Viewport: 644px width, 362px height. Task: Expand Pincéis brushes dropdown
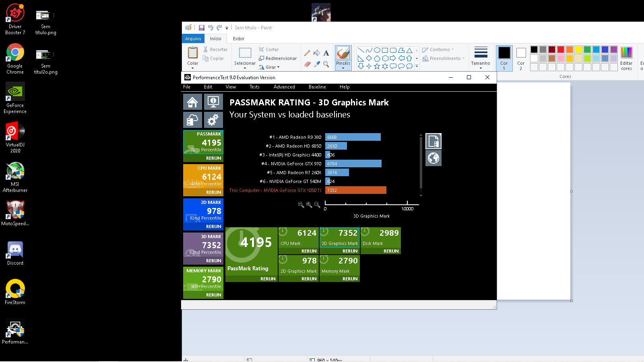coord(343,66)
